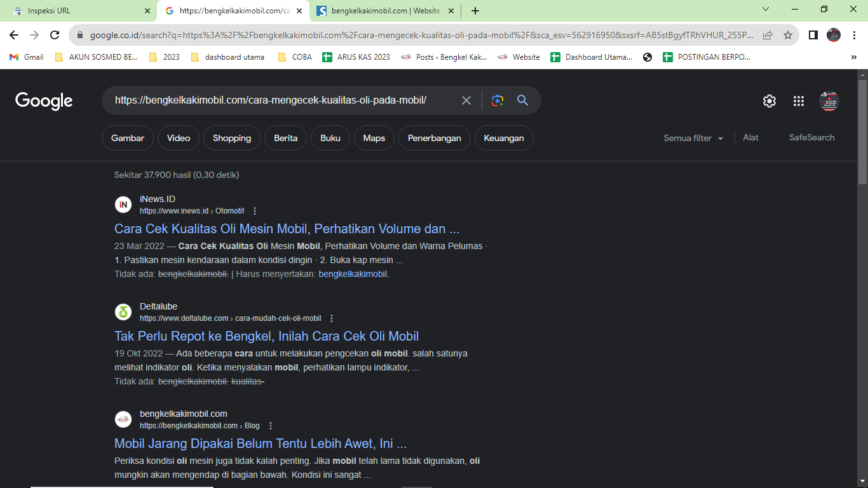Share this page from the address bar

click(768, 35)
